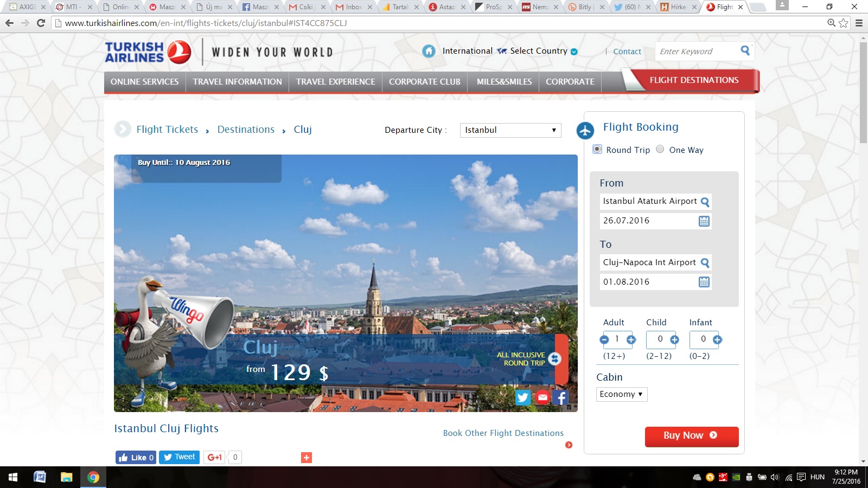Image resolution: width=868 pixels, height=488 pixels.
Task: Click the red plus share icon
Action: (x=307, y=458)
